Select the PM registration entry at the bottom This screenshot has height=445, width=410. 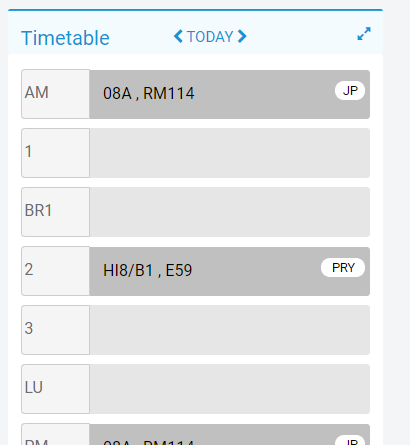[x=229, y=435]
